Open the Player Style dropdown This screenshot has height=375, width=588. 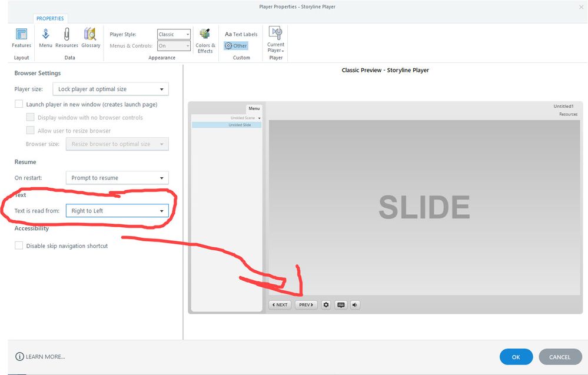tap(174, 34)
